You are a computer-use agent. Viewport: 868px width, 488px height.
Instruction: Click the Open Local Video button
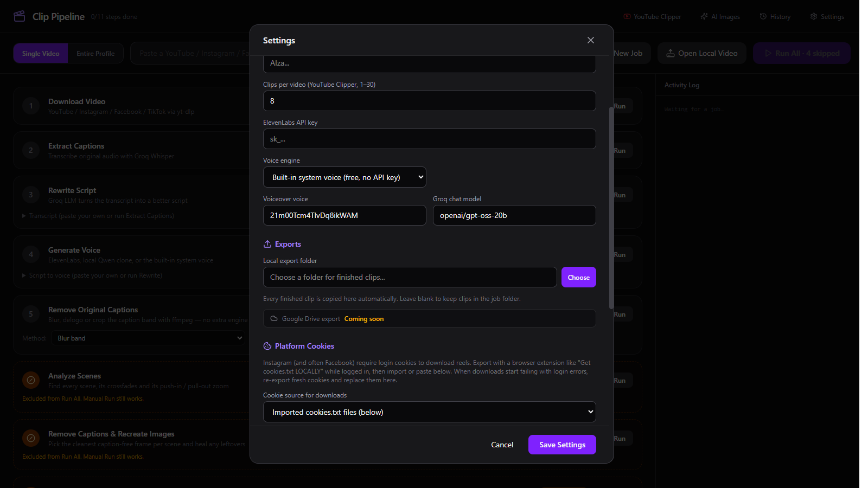pos(702,53)
